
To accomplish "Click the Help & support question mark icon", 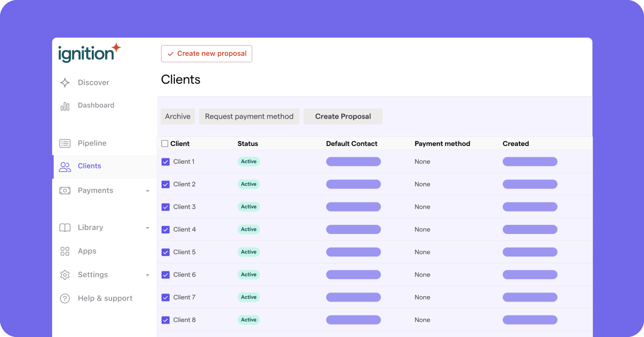I will click(x=64, y=298).
